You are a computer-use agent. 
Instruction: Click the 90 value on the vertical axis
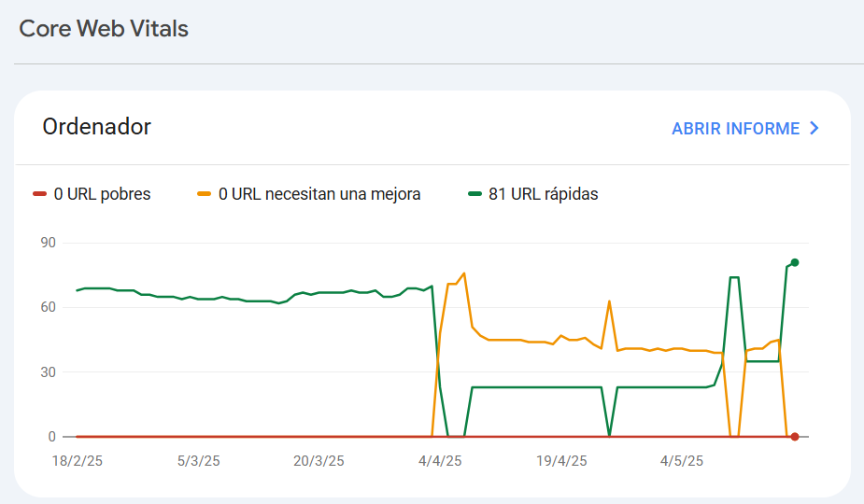[47, 243]
